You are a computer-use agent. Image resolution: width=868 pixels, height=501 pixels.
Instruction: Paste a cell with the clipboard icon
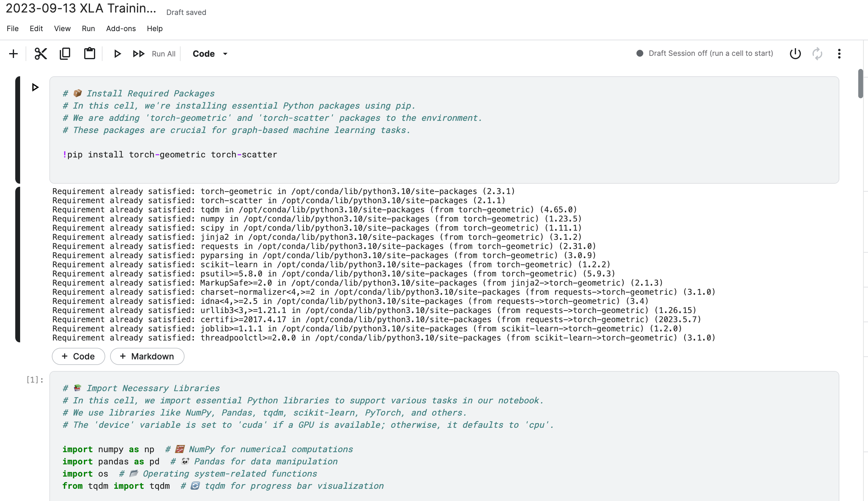[x=89, y=54]
